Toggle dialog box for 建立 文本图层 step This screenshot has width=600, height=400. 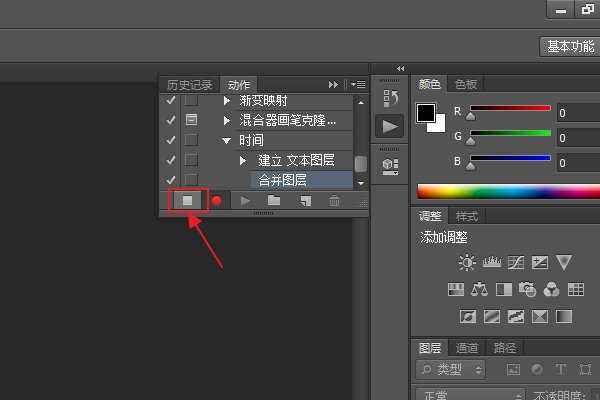[x=191, y=160]
